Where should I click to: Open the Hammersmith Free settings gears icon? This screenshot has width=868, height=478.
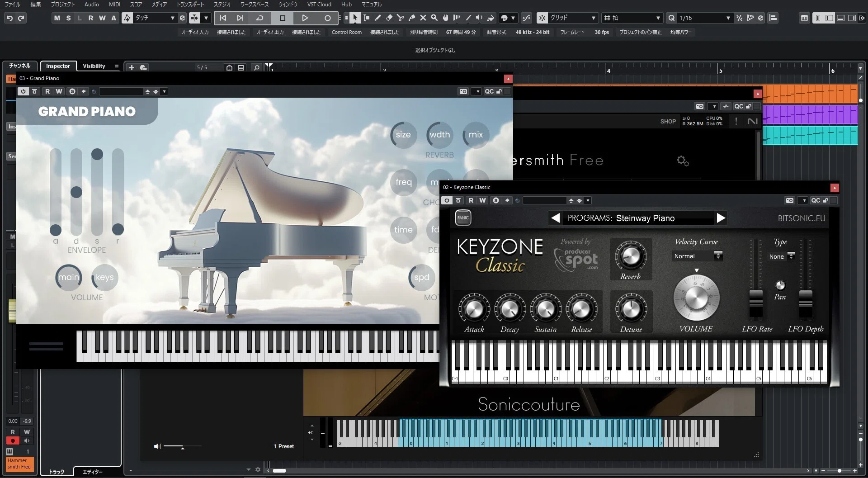click(683, 161)
